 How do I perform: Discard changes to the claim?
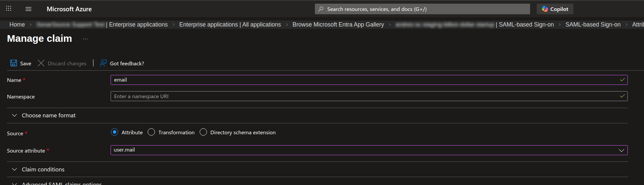point(62,63)
